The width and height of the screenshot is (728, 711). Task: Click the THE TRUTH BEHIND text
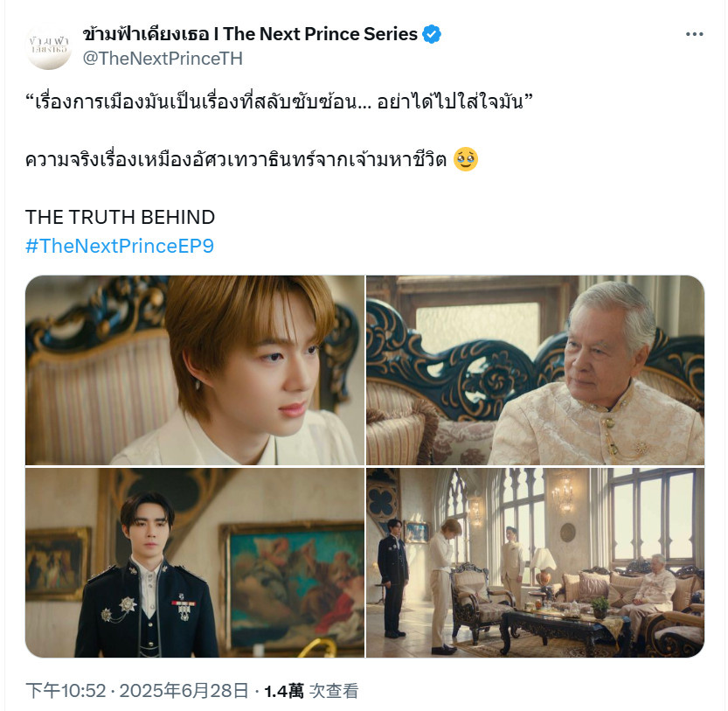[120, 217]
